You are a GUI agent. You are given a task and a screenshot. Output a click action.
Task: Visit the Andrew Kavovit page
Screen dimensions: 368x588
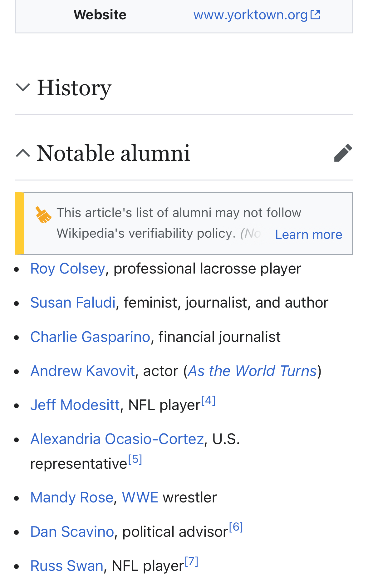coord(83,371)
